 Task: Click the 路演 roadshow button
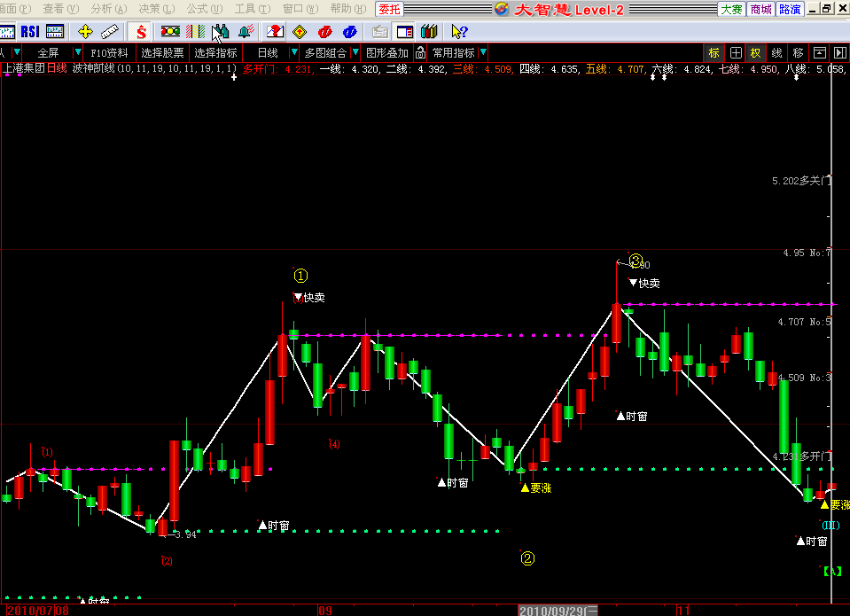pos(790,9)
